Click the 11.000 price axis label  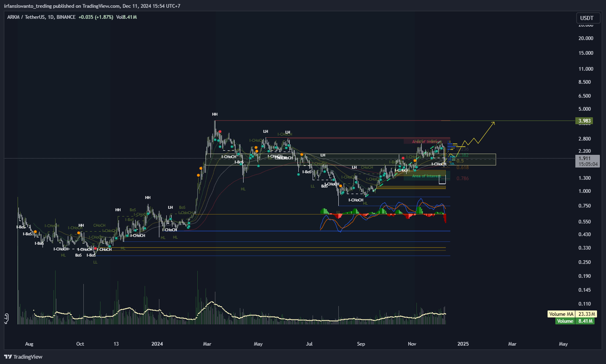(586, 69)
